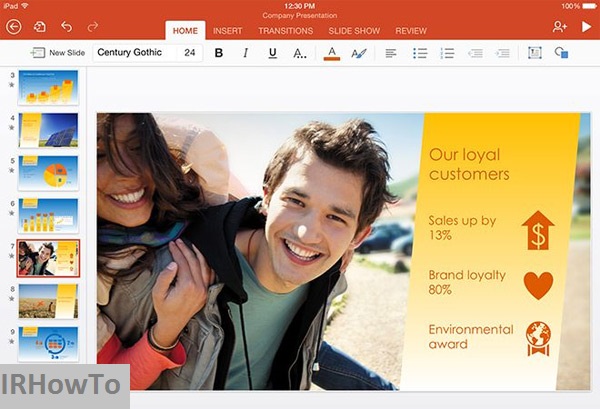Open the font color picker
Screen dimensions: 600x409
pyautogui.click(x=332, y=53)
